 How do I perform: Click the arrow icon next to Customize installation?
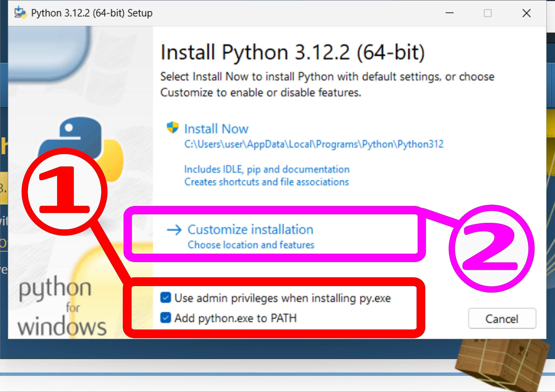[x=174, y=230]
